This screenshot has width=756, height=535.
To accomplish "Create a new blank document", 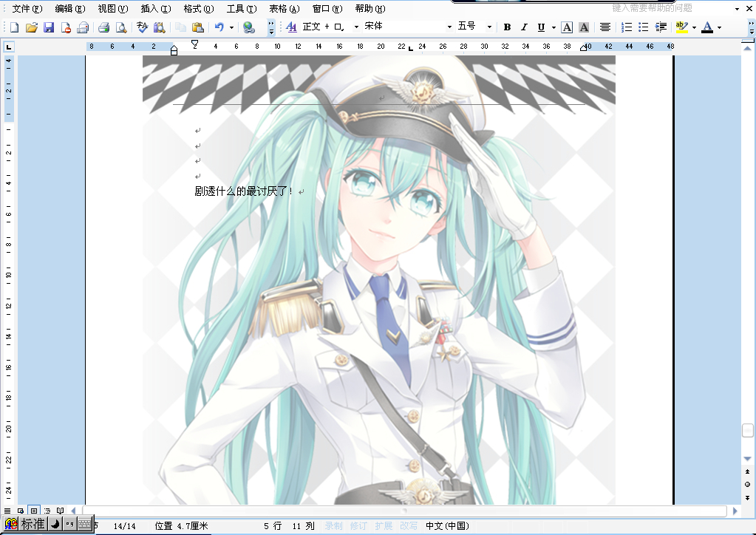I will [15, 27].
